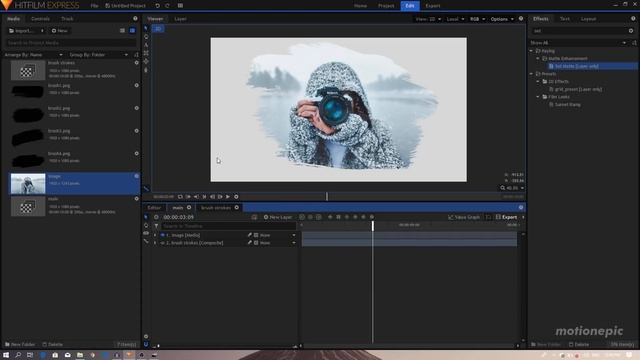Open Arrange By: Name dropdown
Image resolution: width=640 pixels, height=360 pixels.
coord(33,55)
